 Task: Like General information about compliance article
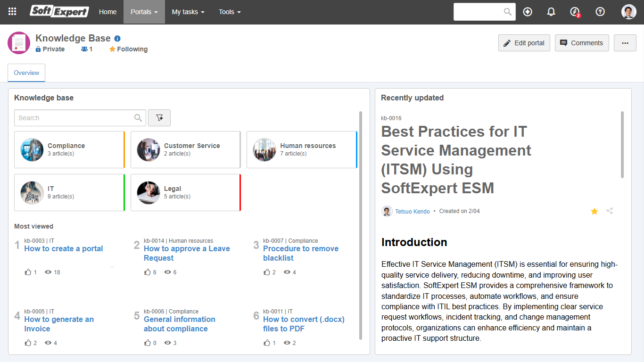click(148, 343)
